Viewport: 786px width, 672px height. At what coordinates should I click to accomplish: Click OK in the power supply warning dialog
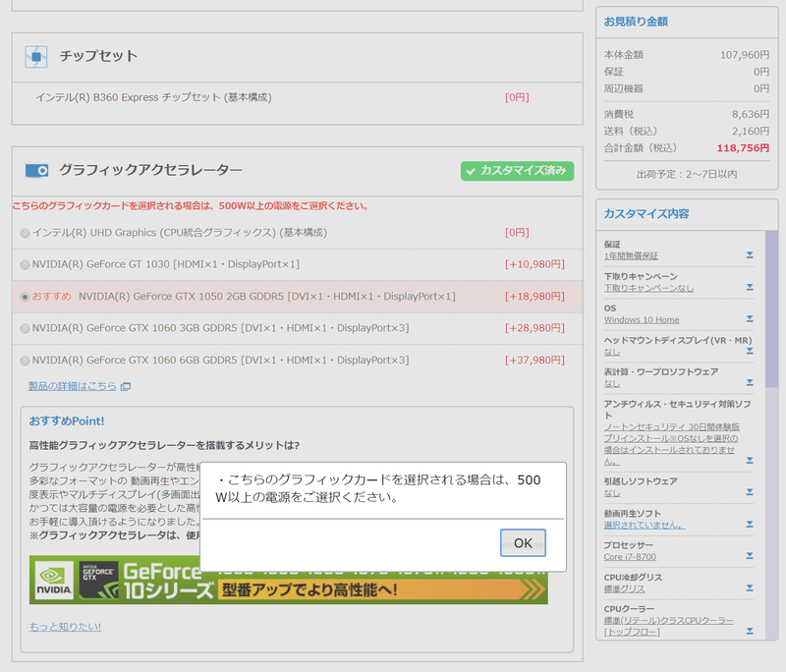(523, 542)
